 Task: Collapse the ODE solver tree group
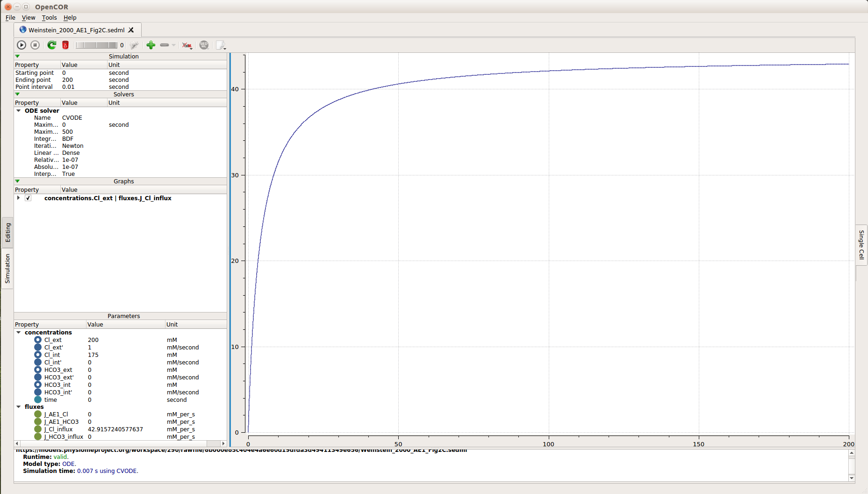tap(19, 111)
